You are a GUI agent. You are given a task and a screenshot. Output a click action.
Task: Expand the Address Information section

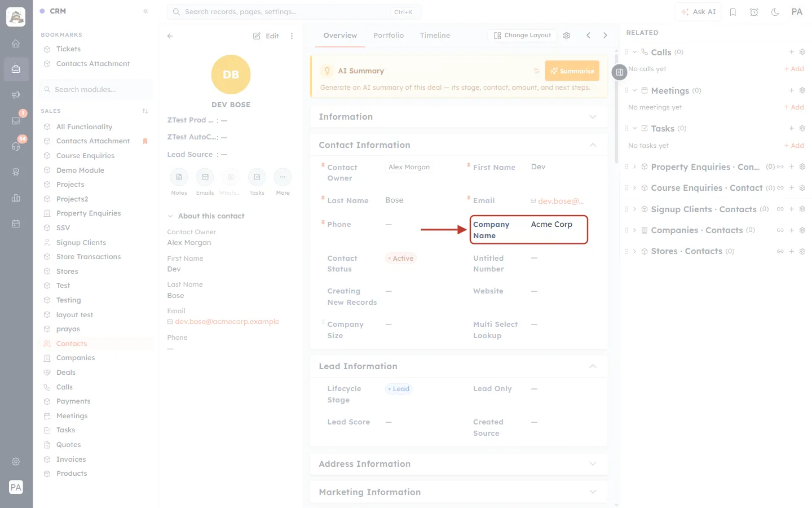593,464
